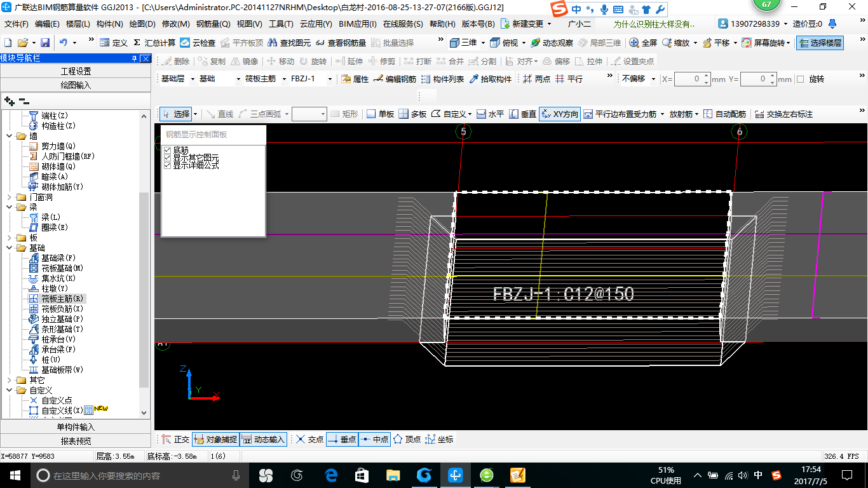This screenshot has width=868, height=488.
Task: Click the 新建变更 button
Action: 527,24
